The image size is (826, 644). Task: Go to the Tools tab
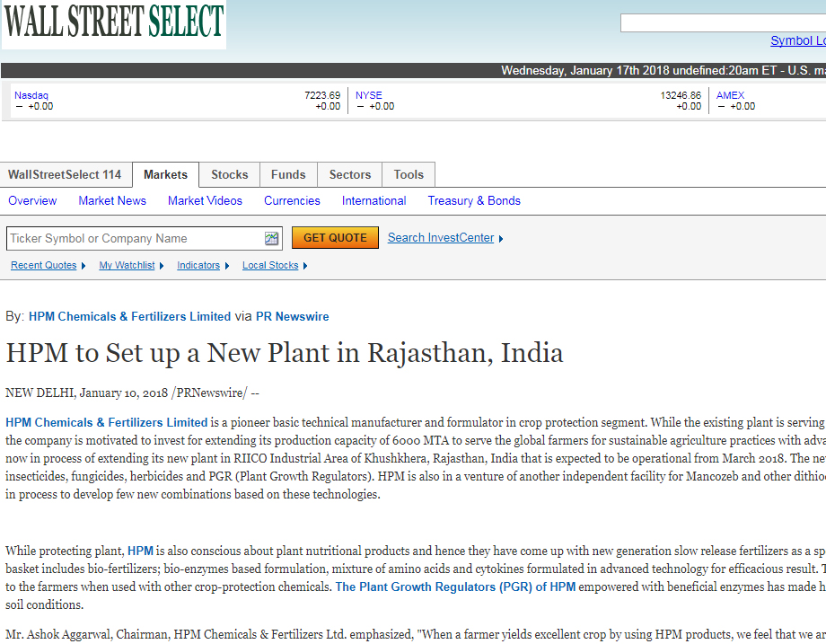[409, 174]
